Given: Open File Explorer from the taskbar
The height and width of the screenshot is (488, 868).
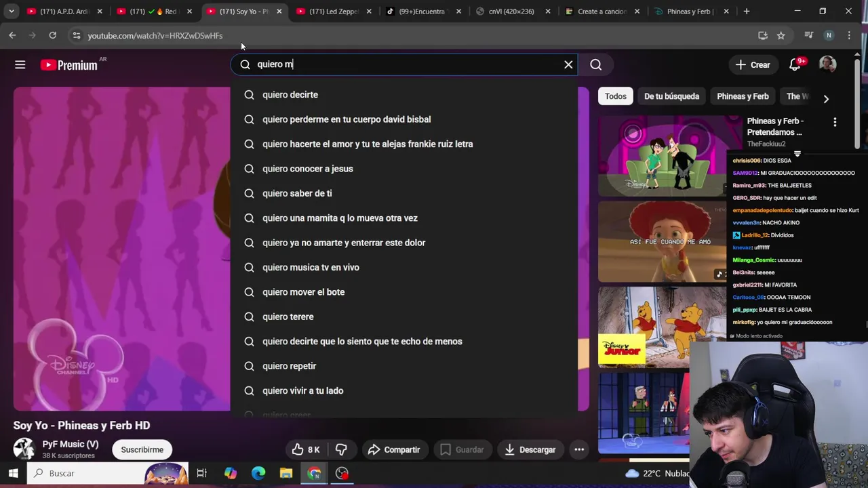Looking at the screenshot, I should pyautogui.click(x=286, y=473).
